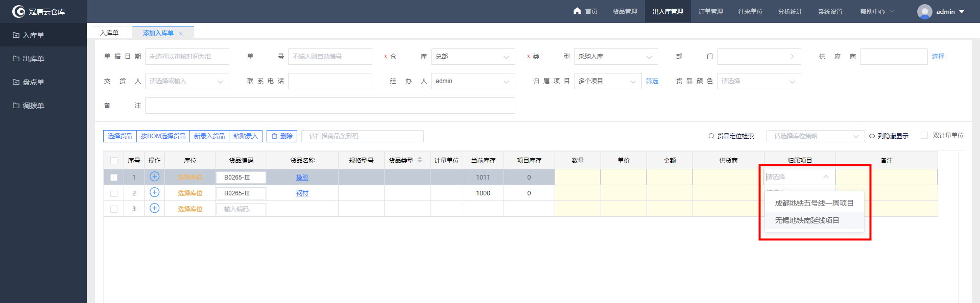Expand the admin user menu arrow
This screenshot has height=303, width=980.
coord(962,12)
